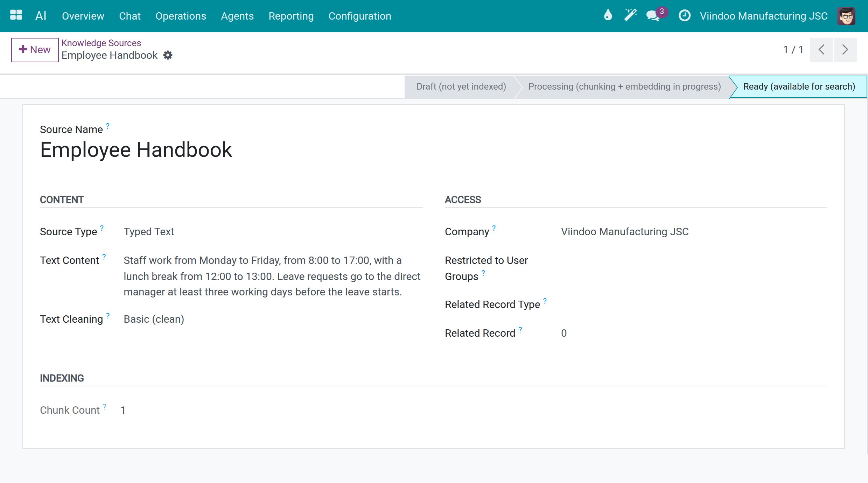Select the Ready (available for search) status

coord(799,86)
